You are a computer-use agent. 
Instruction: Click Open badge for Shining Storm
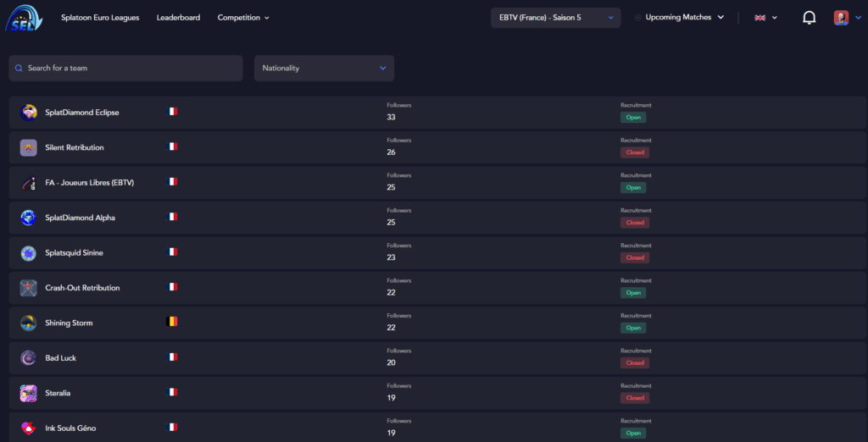coord(632,328)
